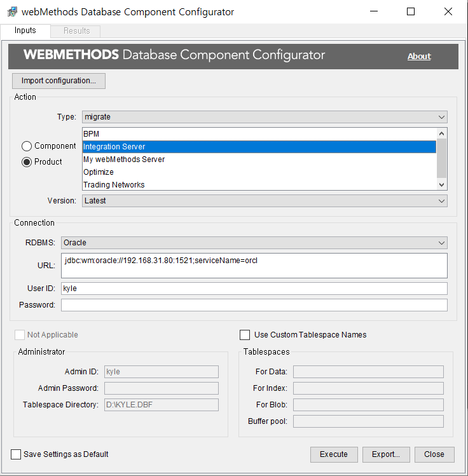The image size is (468, 476).
Task: Click the For Data tablespace field
Action: click(x=368, y=372)
